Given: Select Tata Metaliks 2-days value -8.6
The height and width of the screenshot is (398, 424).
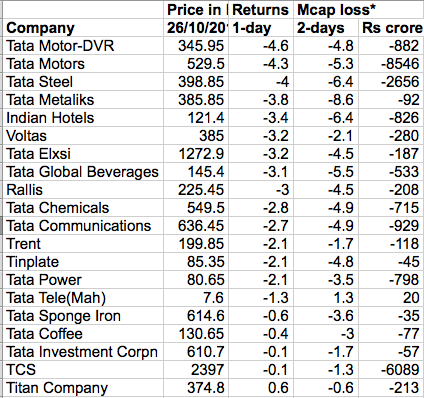Looking at the screenshot, I should tap(326, 100).
